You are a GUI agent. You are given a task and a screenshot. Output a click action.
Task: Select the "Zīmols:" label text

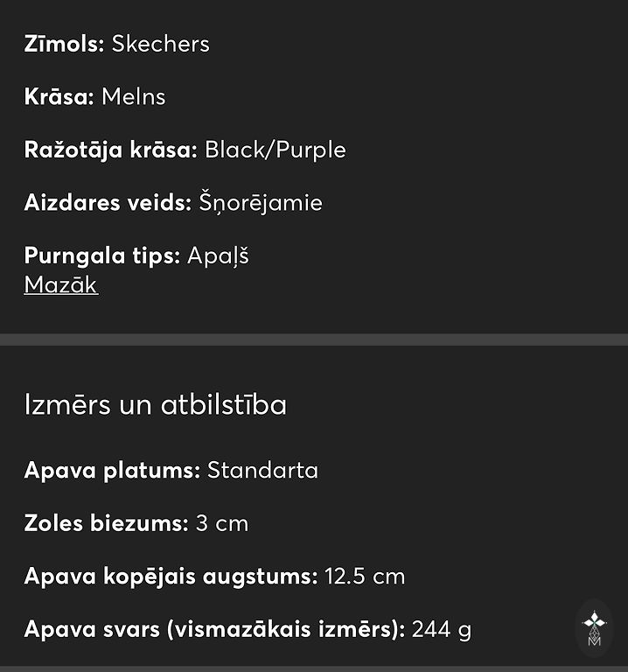pyautogui.click(x=64, y=44)
